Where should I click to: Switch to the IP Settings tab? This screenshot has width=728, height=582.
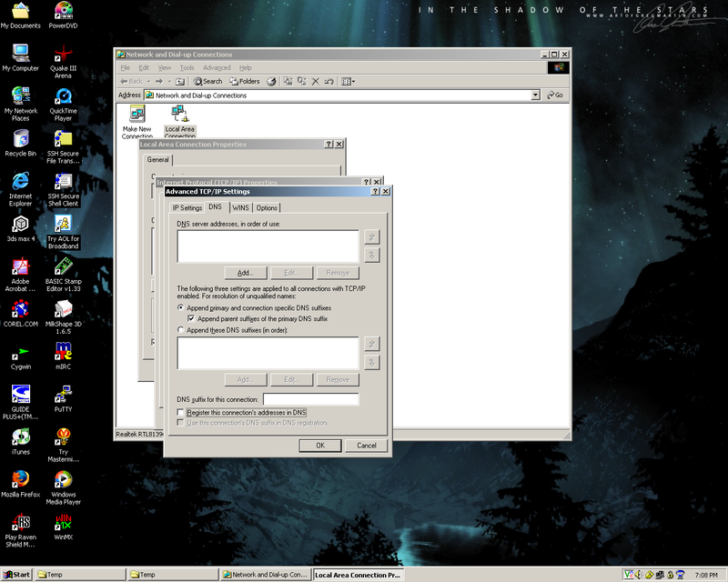[187, 208]
